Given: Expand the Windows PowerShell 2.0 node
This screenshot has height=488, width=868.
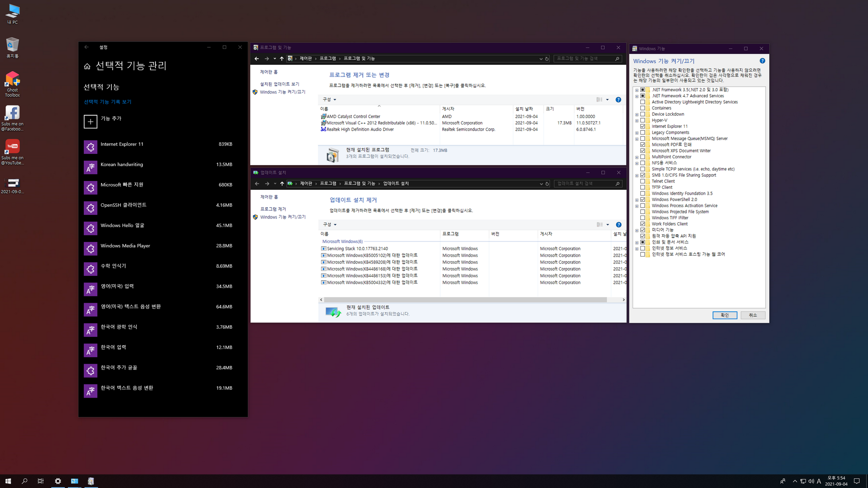Looking at the screenshot, I should [x=637, y=199].
